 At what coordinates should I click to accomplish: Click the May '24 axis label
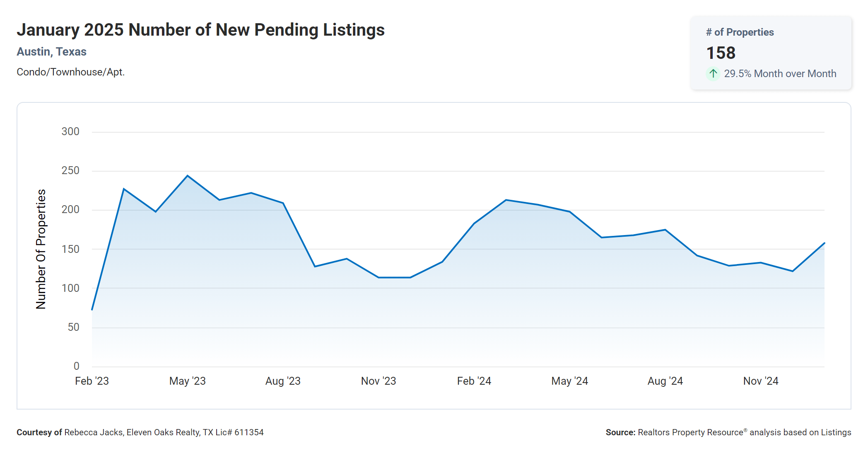(569, 381)
